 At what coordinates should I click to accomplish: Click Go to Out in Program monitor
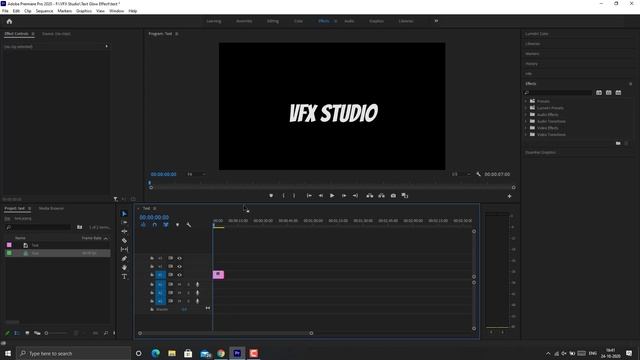point(355,196)
